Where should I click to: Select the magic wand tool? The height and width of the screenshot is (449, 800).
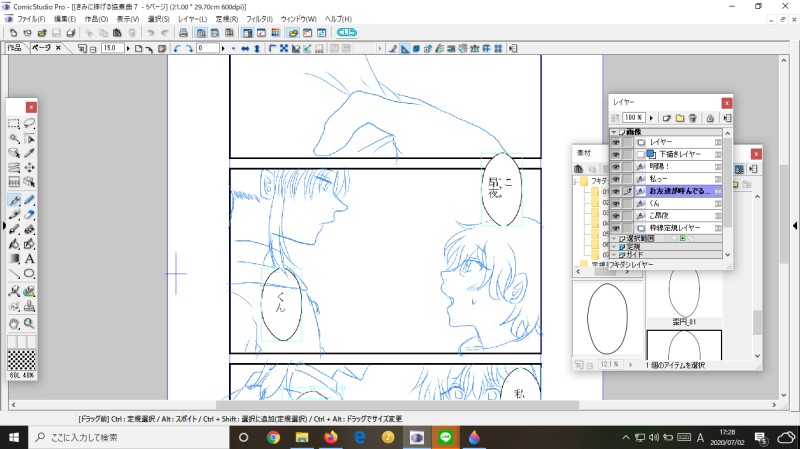point(14,138)
